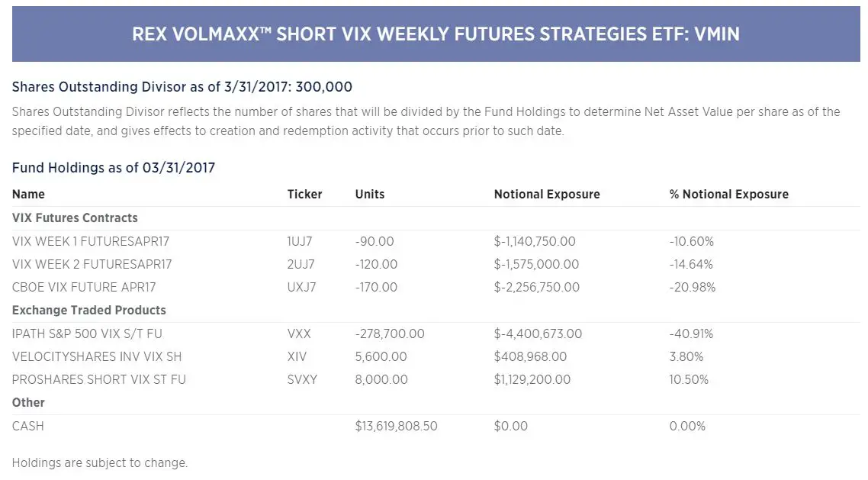Select the VIX WEEK 2 FUTURESAPR17 row name
The height and width of the screenshot is (480, 868).
pyautogui.click(x=92, y=264)
